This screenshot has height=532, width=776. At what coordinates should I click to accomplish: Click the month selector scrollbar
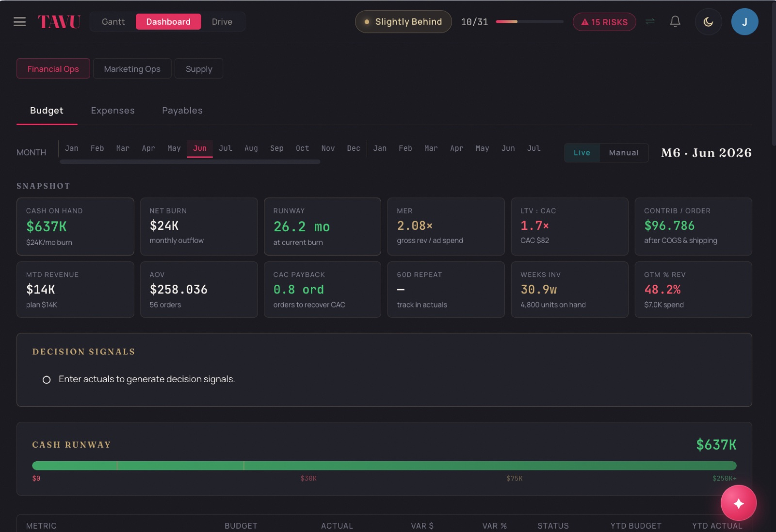pos(190,162)
